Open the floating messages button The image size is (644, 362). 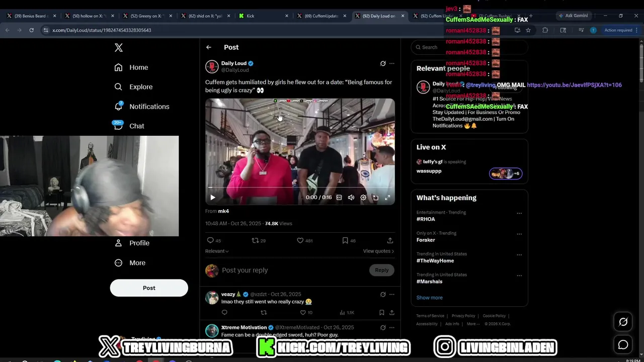tap(623, 345)
